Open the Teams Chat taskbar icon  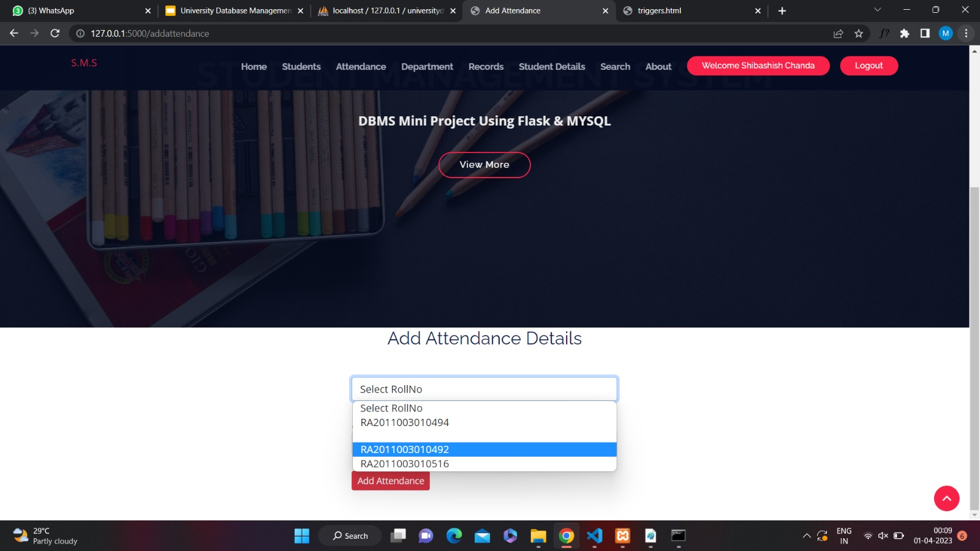click(x=426, y=536)
